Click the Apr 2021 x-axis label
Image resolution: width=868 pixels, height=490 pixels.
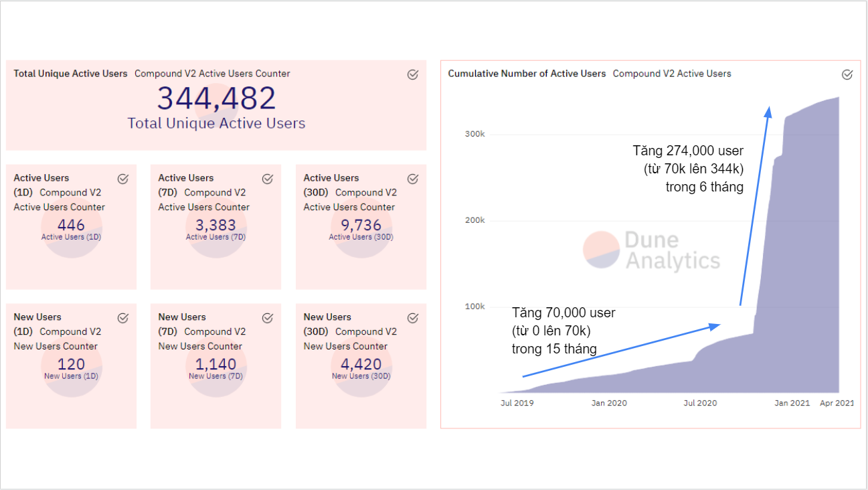[837, 403]
